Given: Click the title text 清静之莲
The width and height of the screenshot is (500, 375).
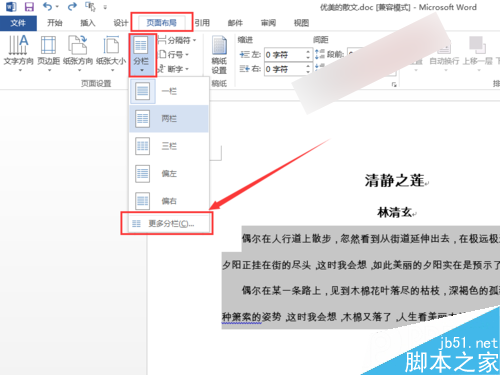Looking at the screenshot, I should (x=395, y=181).
